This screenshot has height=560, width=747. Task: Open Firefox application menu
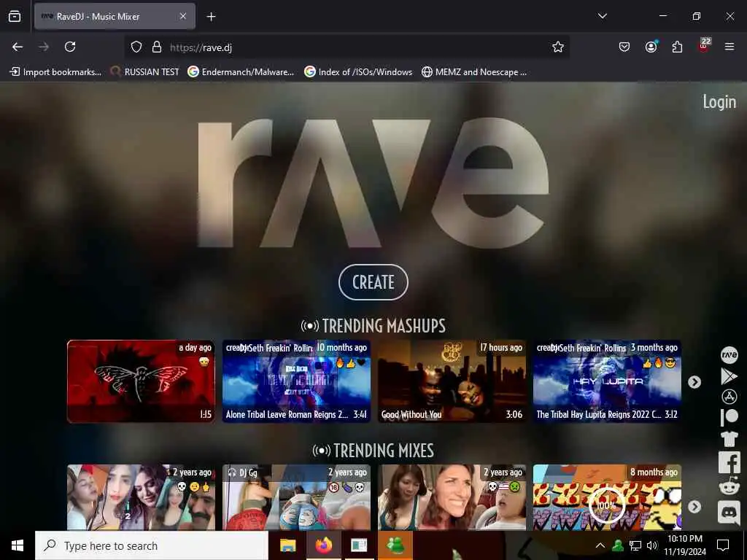[x=729, y=47]
